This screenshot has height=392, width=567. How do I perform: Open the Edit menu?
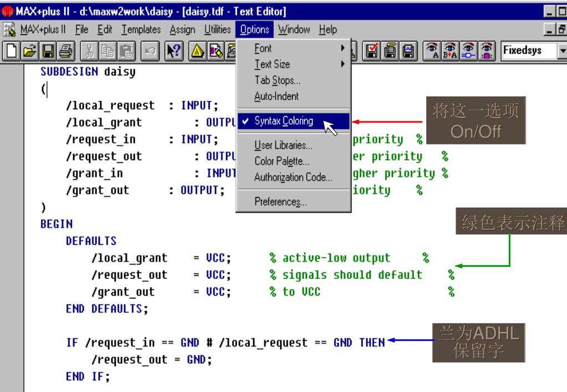coord(105,30)
